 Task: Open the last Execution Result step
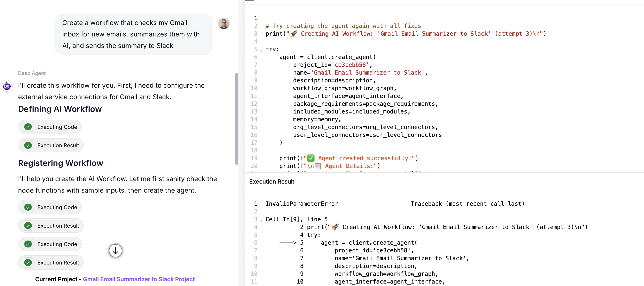click(58, 262)
